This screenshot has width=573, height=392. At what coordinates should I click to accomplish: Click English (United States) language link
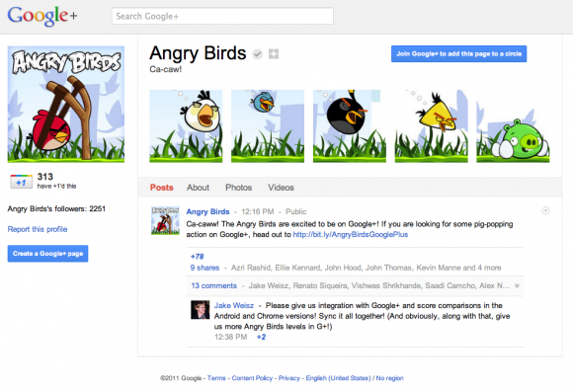[x=338, y=378]
